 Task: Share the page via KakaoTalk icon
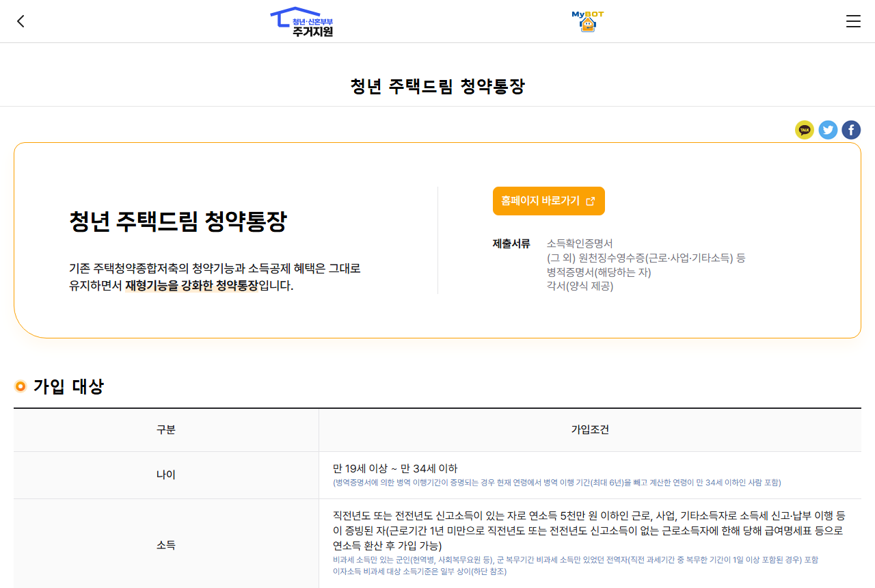click(805, 130)
